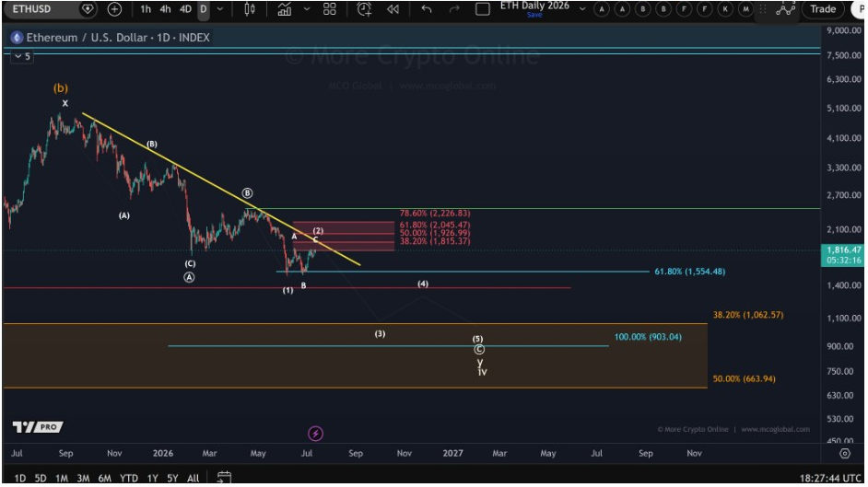Redo the action with right arrow

(x=454, y=9)
